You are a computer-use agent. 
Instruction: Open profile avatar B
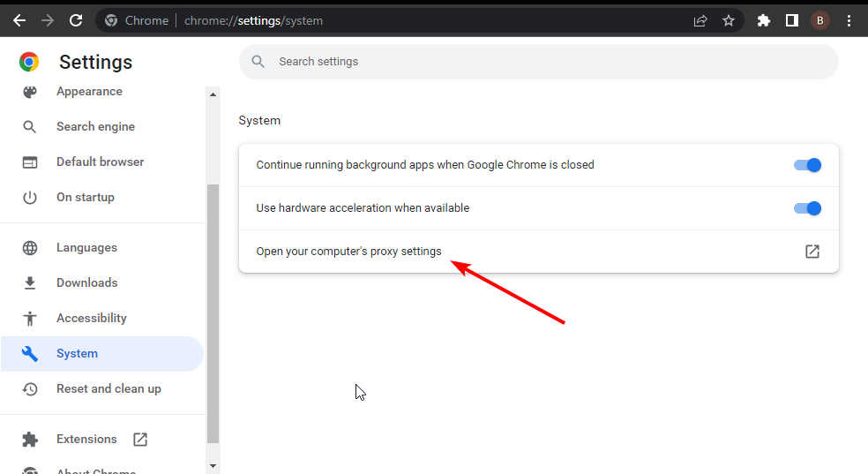click(820, 20)
